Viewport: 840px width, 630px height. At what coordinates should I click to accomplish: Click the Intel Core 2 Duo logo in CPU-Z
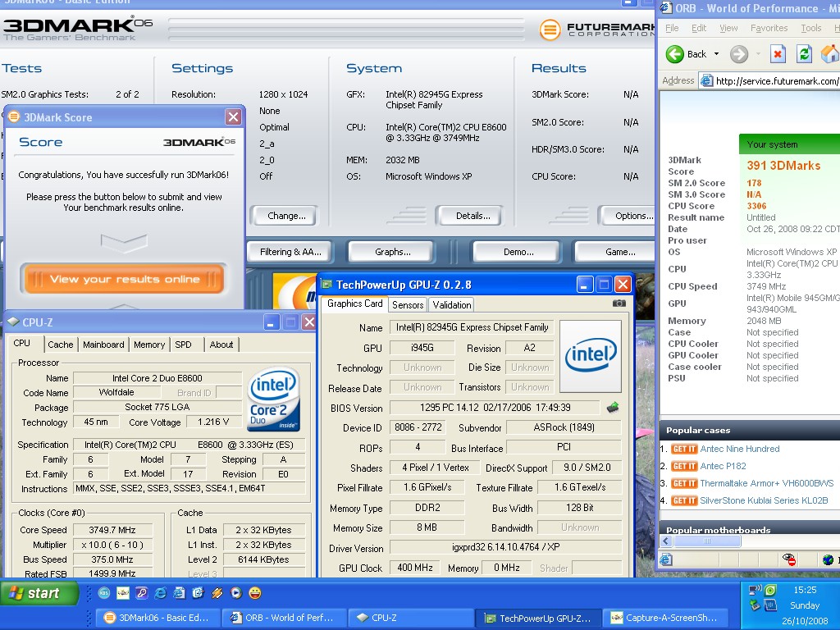pos(273,399)
